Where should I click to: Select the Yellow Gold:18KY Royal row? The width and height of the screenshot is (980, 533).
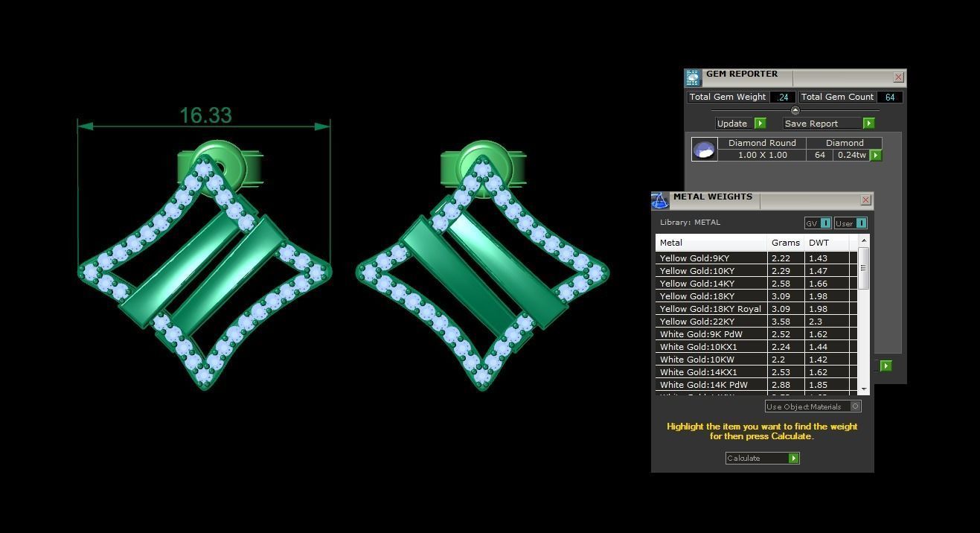click(x=756, y=309)
